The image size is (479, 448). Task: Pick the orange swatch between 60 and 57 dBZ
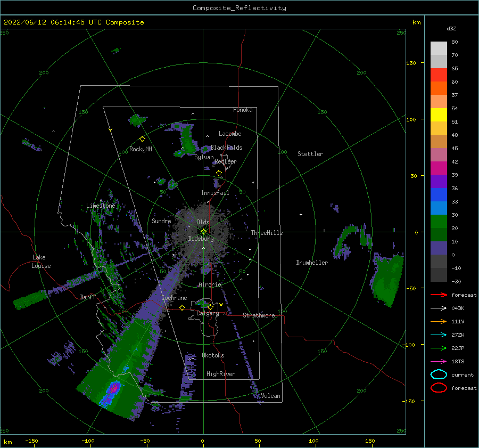439,88
